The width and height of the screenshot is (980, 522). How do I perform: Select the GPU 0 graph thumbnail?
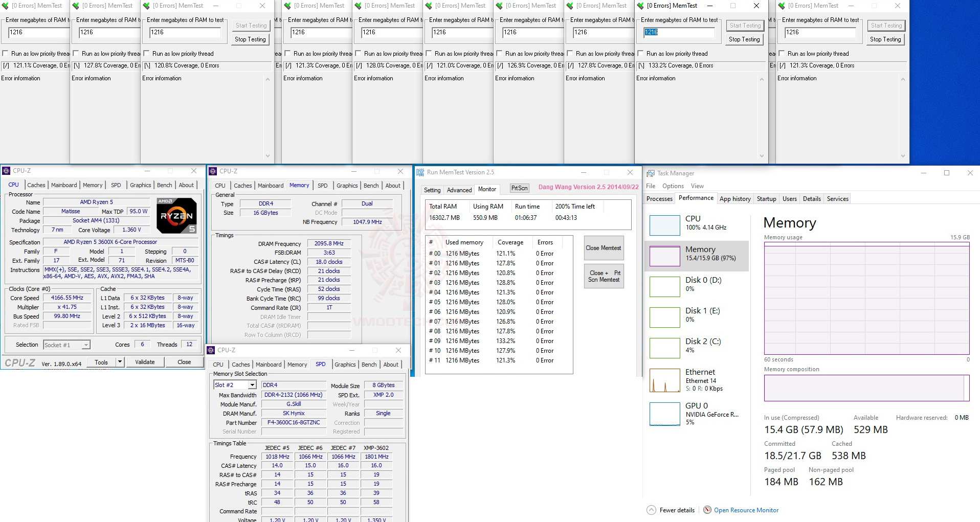point(664,414)
